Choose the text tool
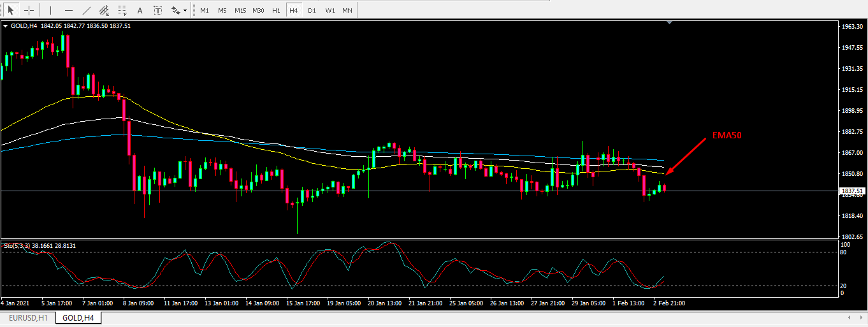The width and height of the screenshot is (868, 327). (140, 10)
